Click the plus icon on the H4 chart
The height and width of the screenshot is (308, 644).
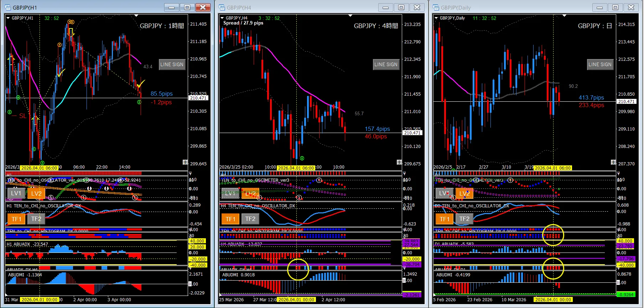[x=399, y=162]
